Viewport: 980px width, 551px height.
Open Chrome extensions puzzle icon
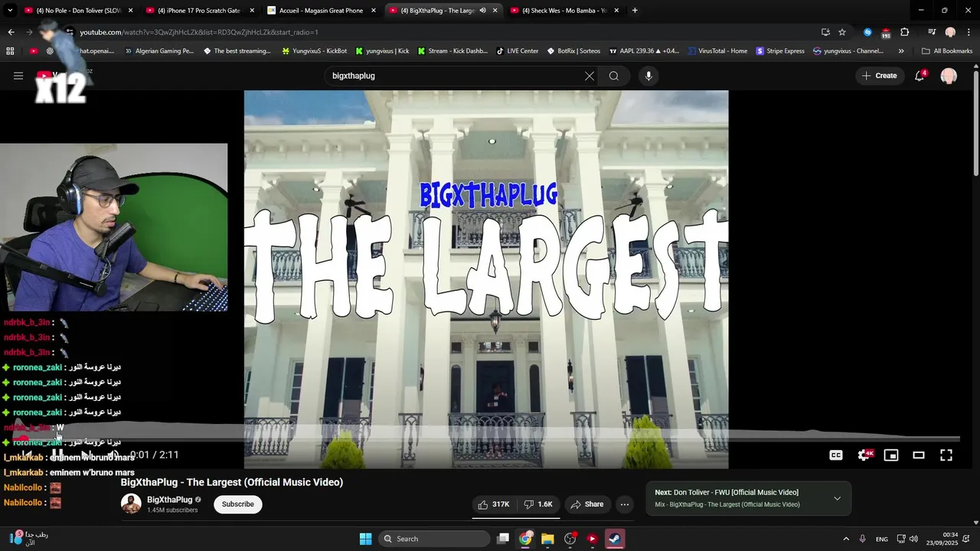point(904,32)
